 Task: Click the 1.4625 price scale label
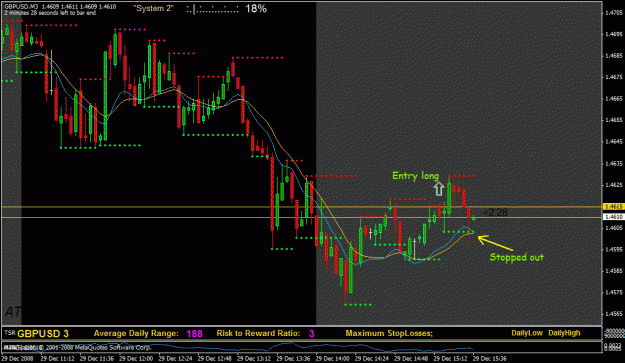click(x=614, y=185)
